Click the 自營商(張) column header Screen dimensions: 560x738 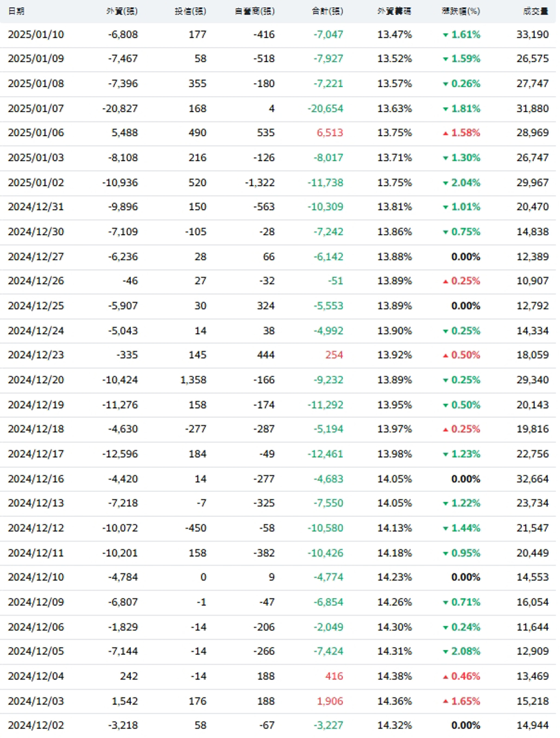[x=255, y=11]
